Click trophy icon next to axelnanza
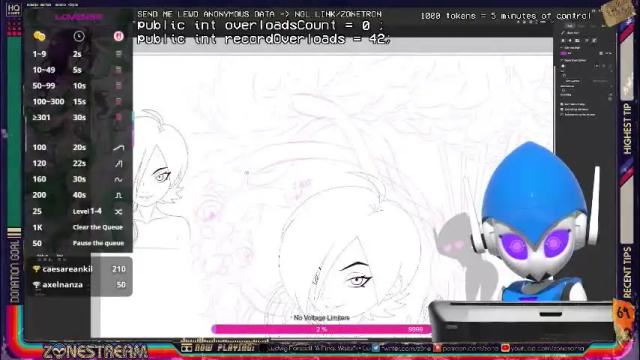This screenshot has width=640, height=360. [x=36, y=284]
